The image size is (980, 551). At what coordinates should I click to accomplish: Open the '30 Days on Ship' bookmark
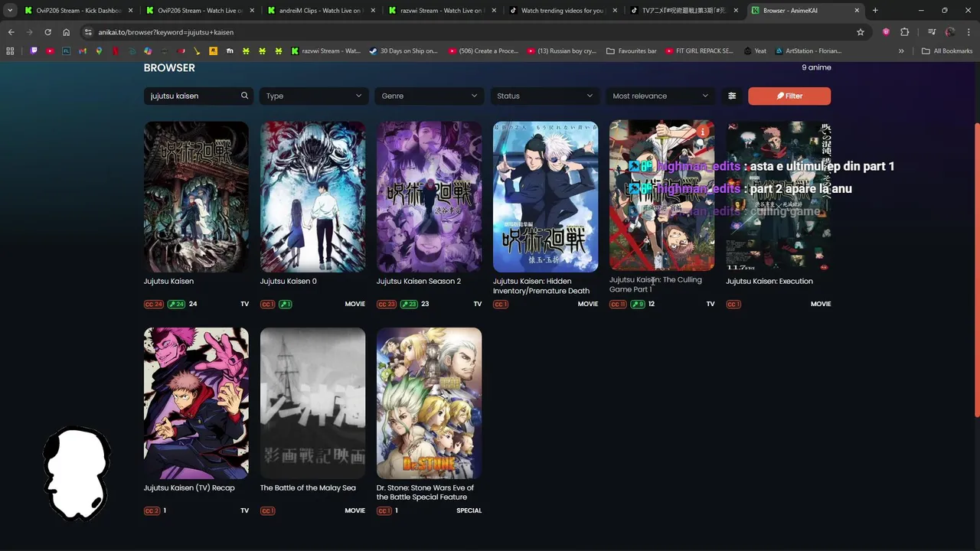403,51
